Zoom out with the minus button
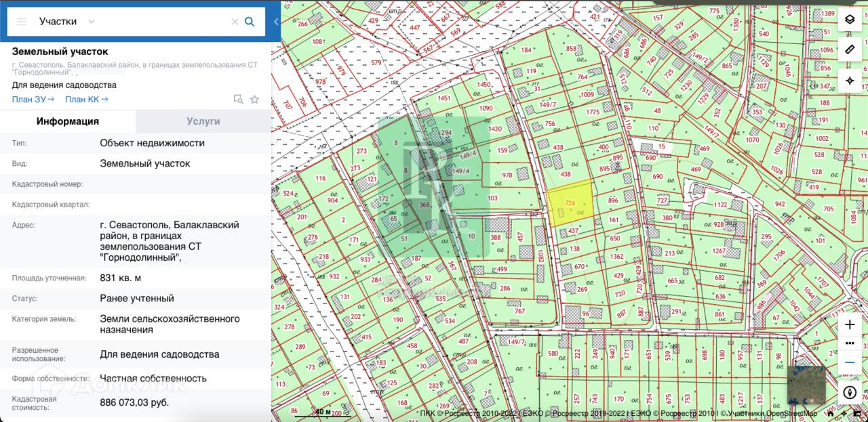 (850, 362)
